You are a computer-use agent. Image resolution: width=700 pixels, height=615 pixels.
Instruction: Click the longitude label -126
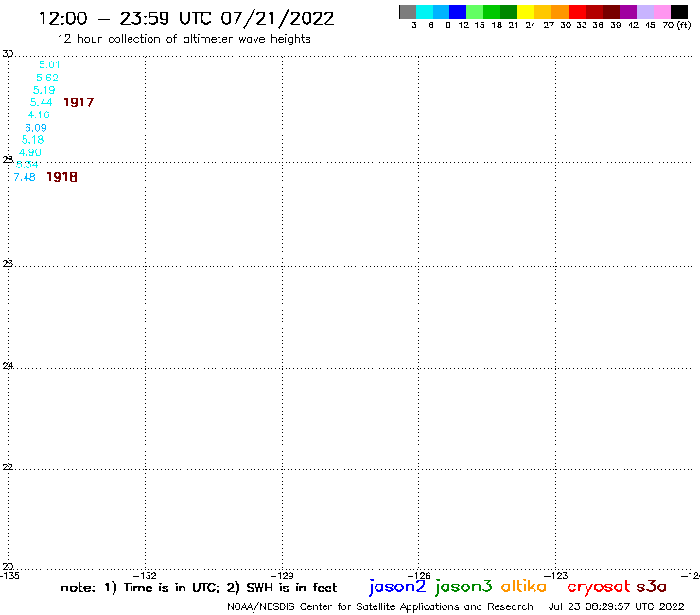point(419,576)
